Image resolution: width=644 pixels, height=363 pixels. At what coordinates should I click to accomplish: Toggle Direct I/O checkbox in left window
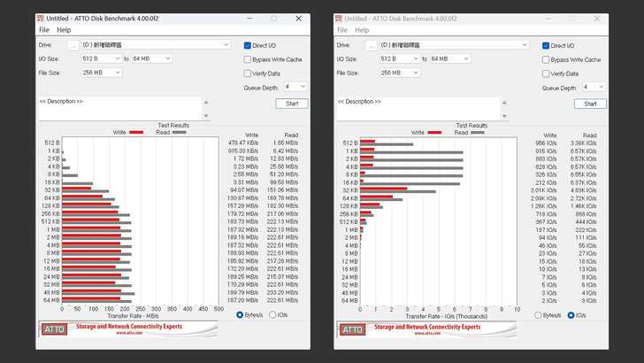(248, 46)
